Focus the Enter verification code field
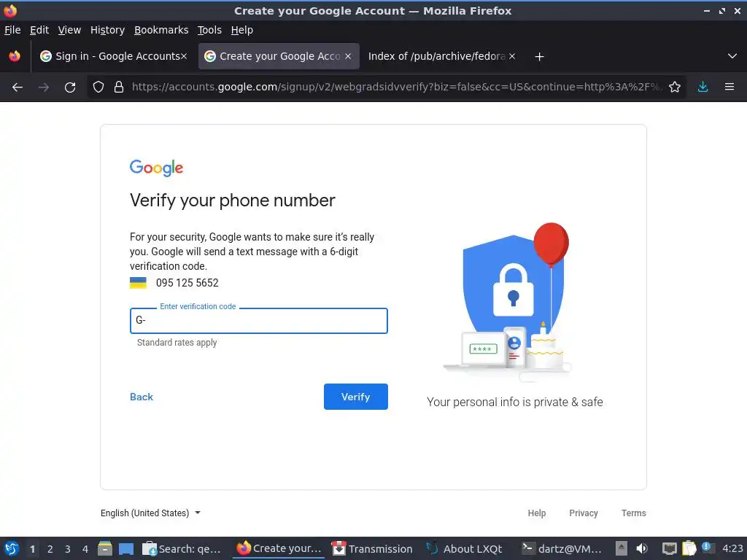The width and height of the screenshot is (747, 560). coord(259,321)
